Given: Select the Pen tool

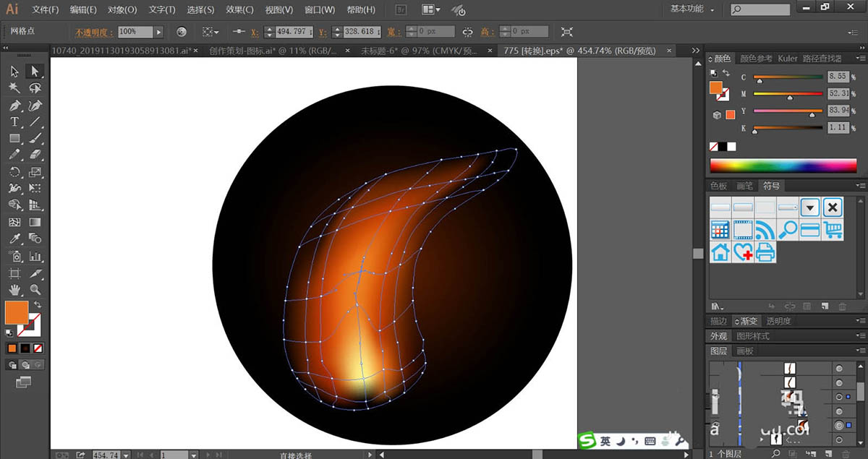Looking at the screenshot, I should (x=14, y=105).
